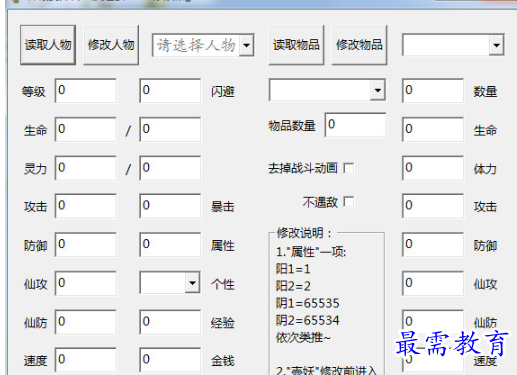517x375 pixels.
Task: Click the 暴击 input field
Action: point(170,206)
